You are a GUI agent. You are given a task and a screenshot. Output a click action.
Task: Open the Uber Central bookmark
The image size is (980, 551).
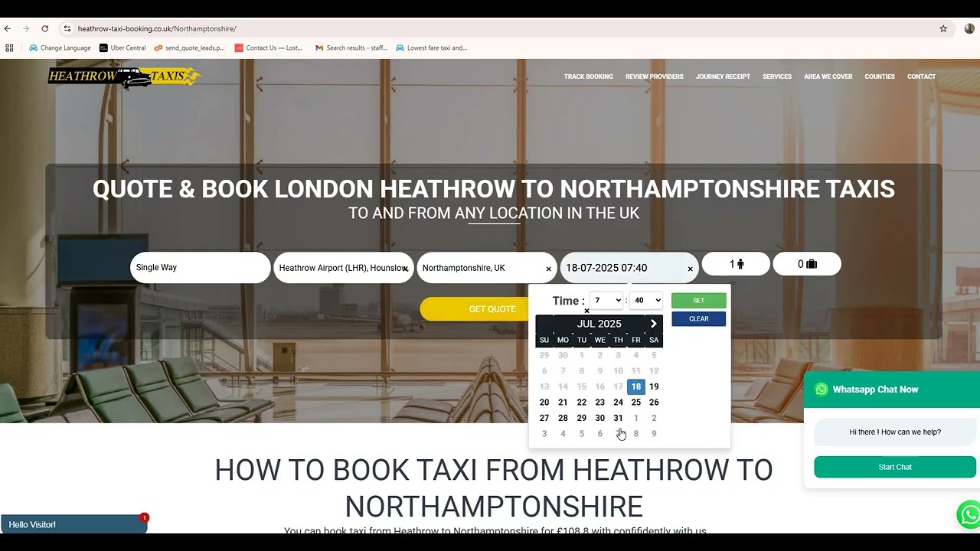pyautogui.click(x=122, y=47)
